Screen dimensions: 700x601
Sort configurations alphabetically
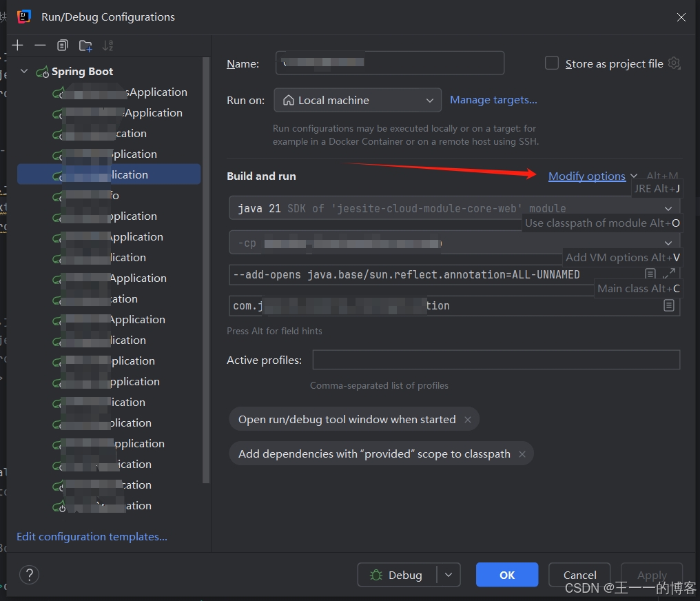tap(107, 45)
